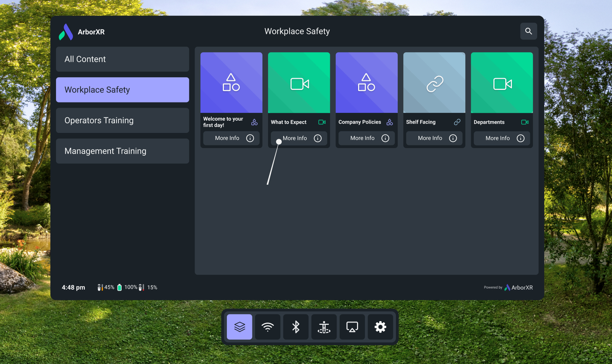
Task: Click info icon on Company Policies card
Action: pos(385,138)
